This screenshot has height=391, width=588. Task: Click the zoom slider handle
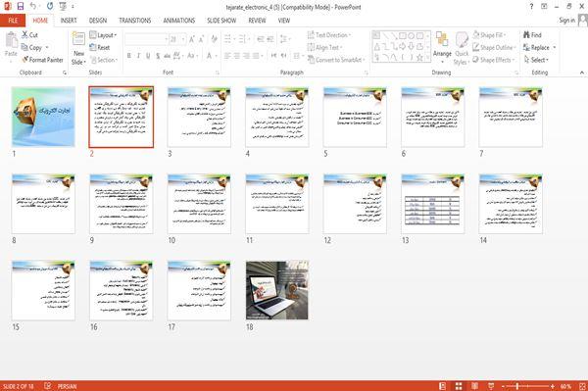pos(516,386)
